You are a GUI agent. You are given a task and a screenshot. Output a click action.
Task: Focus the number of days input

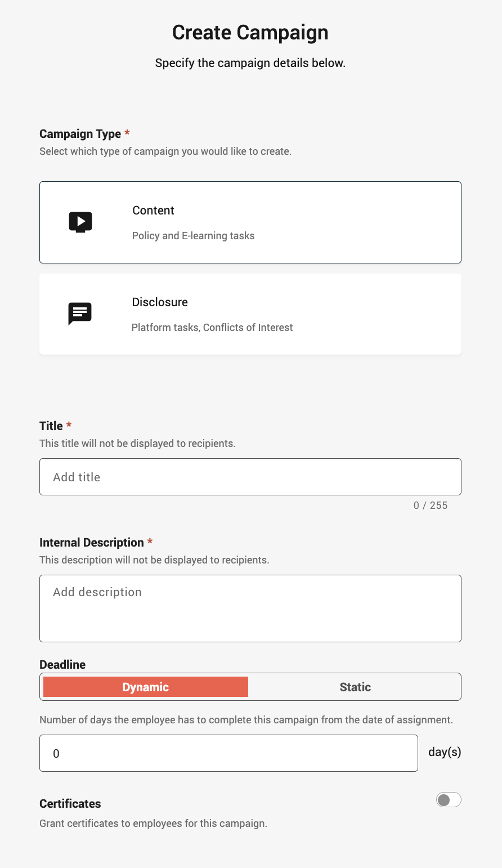[228, 753]
